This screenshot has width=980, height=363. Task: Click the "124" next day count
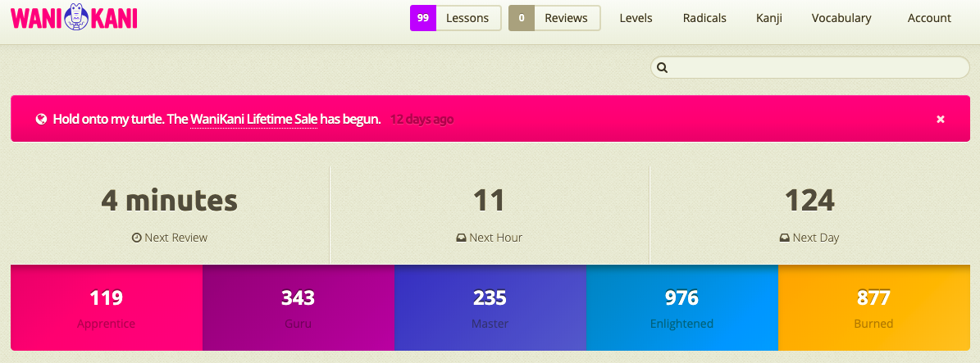809,200
